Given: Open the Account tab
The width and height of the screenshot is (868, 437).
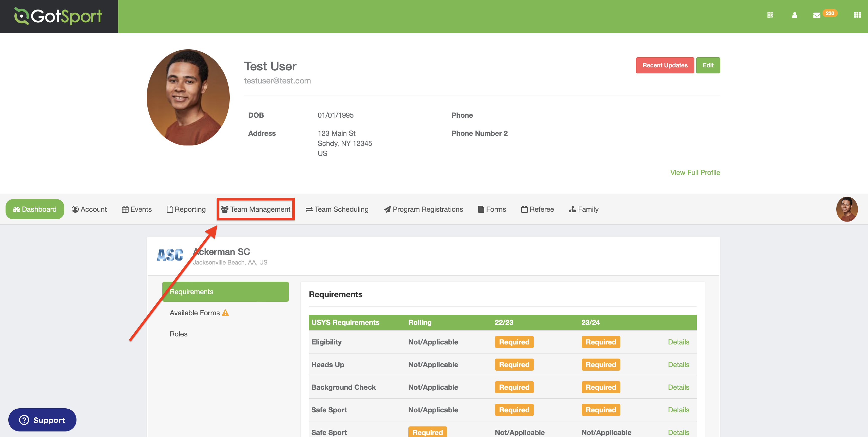Looking at the screenshot, I should 89,209.
